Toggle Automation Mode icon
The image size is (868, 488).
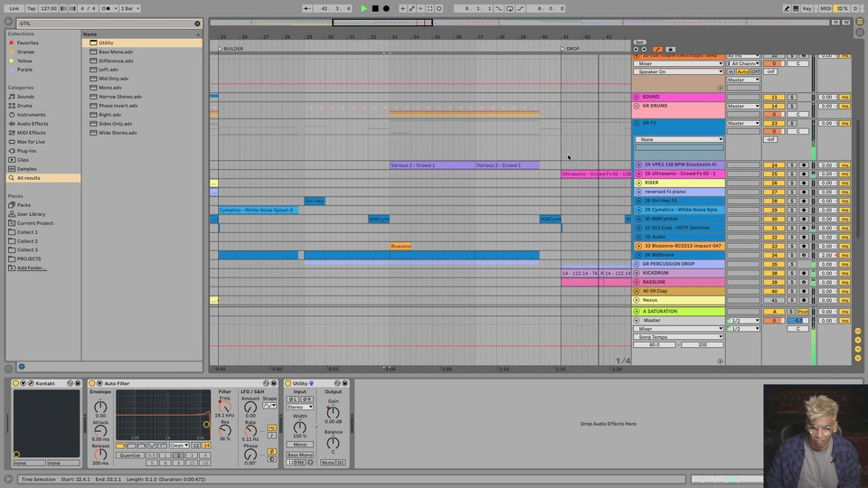coord(657,49)
